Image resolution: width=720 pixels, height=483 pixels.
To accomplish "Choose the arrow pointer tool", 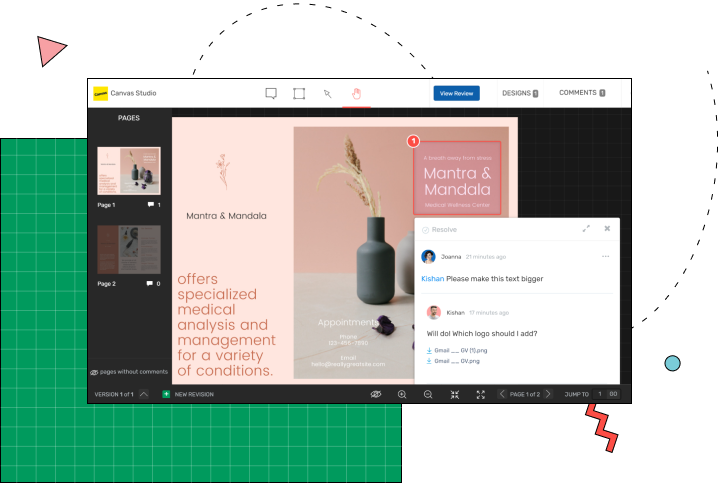I will tap(327, 93).
